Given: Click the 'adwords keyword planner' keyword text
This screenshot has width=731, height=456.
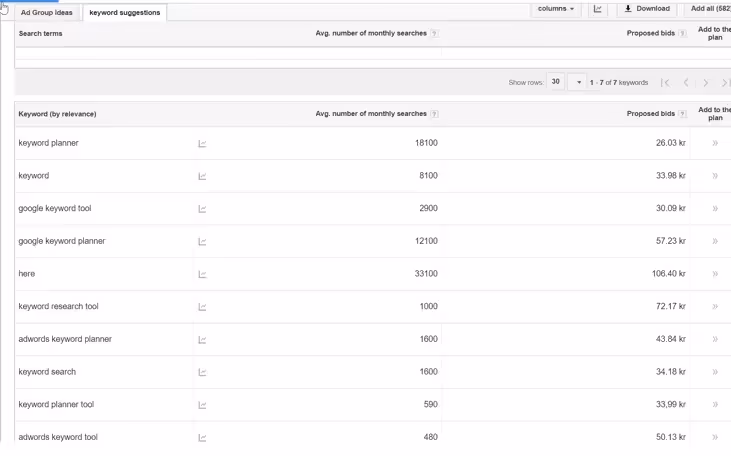Looking at the screenshot, I should [65, 339].
